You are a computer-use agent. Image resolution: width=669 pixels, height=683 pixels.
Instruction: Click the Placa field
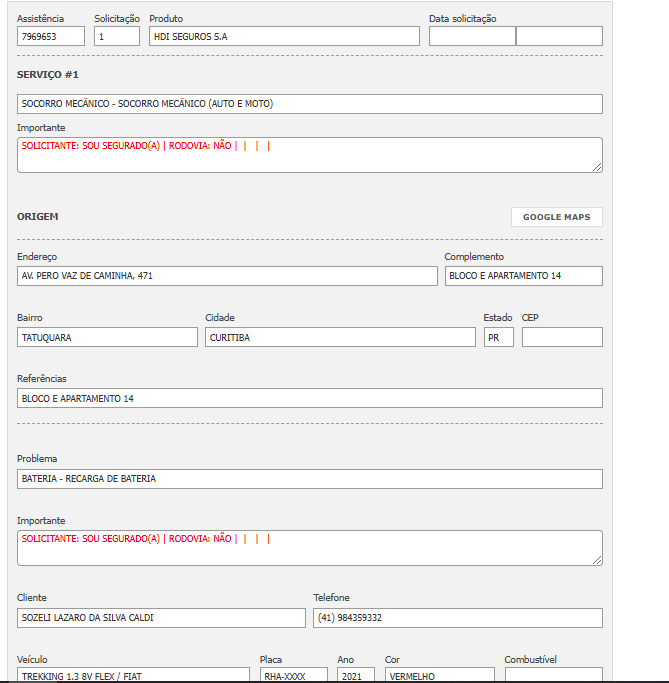click(293, 675)
